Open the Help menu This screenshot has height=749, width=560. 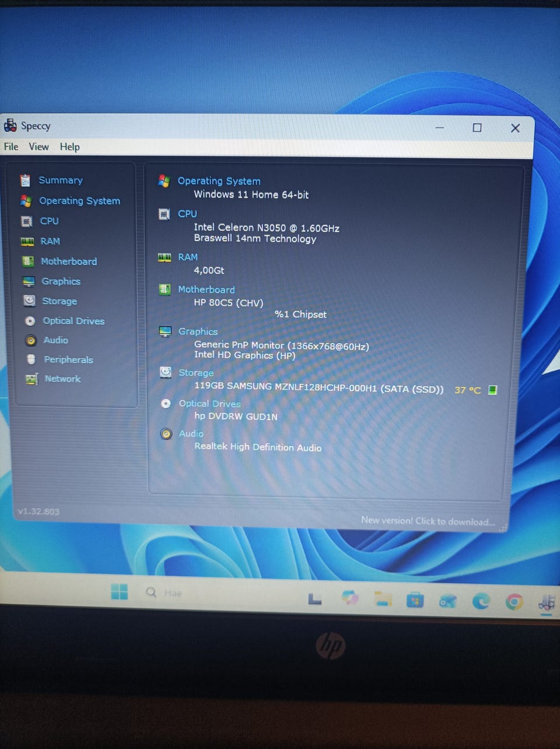(x=69, y=147)
